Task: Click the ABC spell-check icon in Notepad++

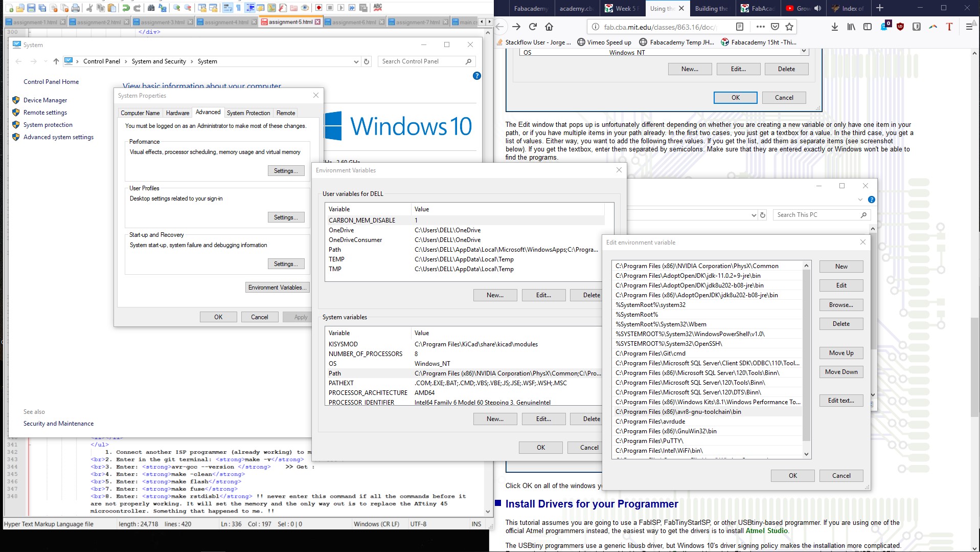Action: (x=378, y=8)
